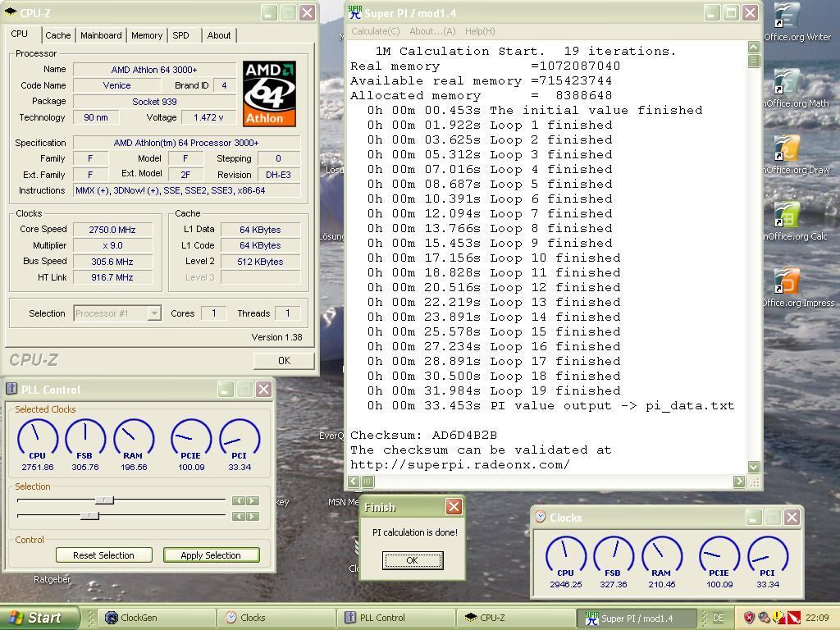840x630 pixels.
Task: Click the lower Selection slider thumb in PLL Control
Action: tap(89, 515)
